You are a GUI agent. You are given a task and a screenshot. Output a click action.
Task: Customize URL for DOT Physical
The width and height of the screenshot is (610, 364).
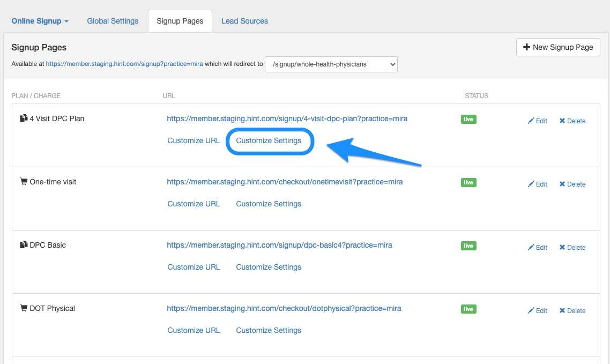194,331
